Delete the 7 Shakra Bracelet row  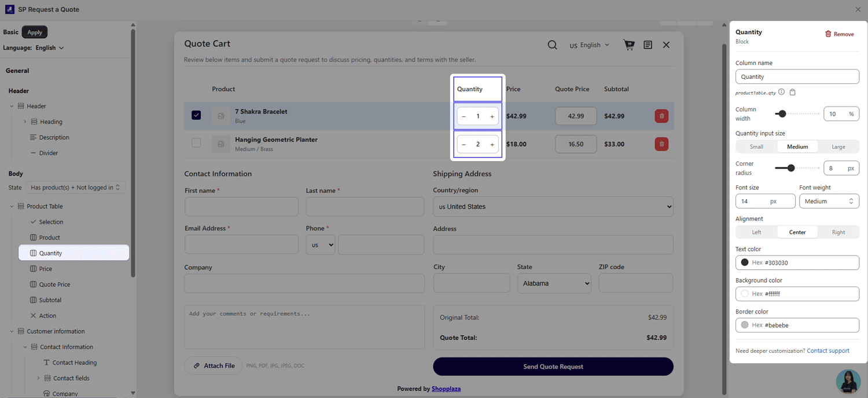[x=661, y=116]
